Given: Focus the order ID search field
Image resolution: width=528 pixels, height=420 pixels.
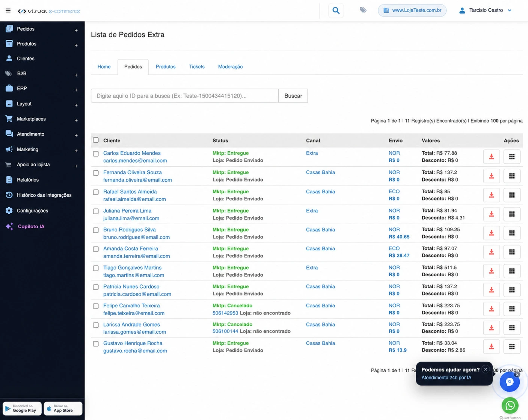Looking at the screenshot, I should click(185, 96).
